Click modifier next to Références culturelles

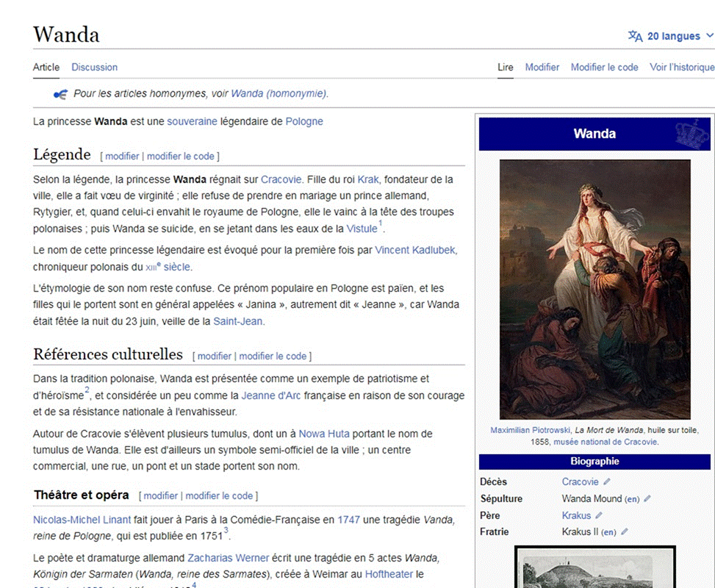215,356
